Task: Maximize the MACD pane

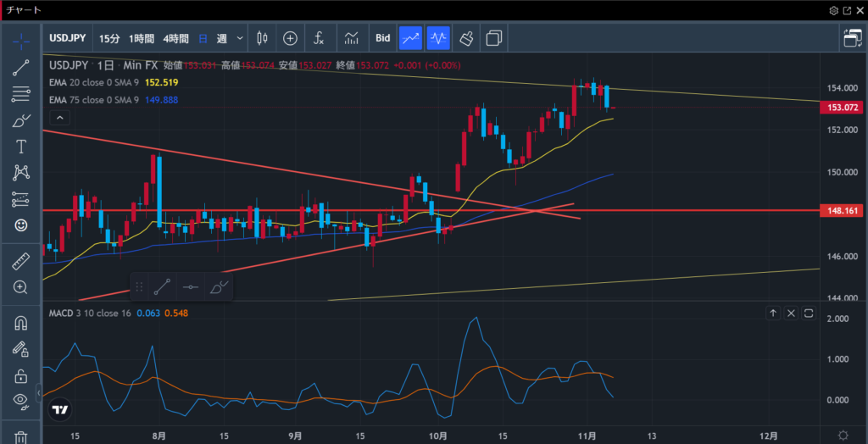Action: (809, 314)
